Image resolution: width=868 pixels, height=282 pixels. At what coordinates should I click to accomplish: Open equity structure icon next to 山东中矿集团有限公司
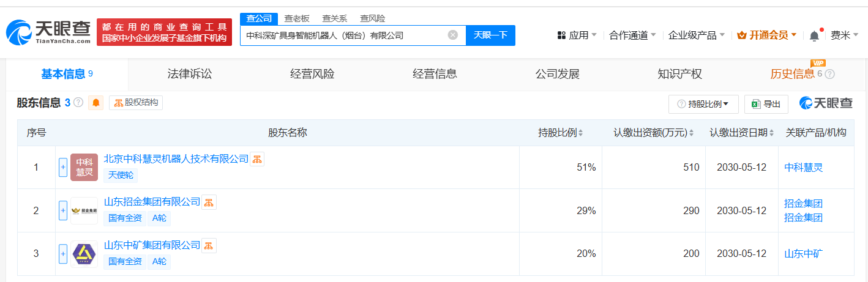coord(209,246)
